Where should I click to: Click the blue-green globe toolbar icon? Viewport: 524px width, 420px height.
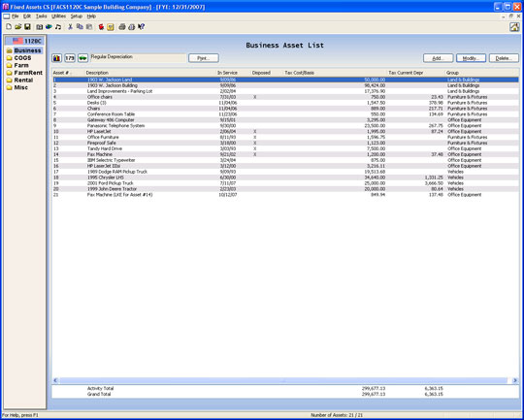pos(49,27)
